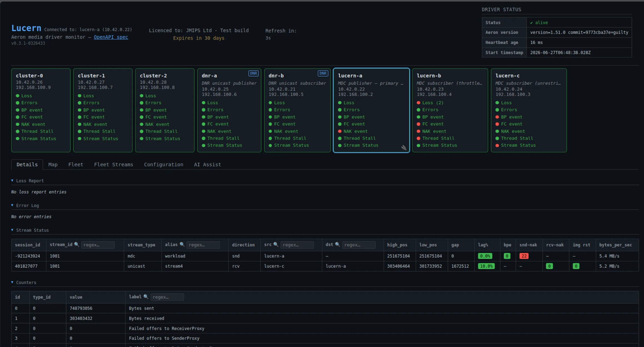644x347 pixels.
Task: Focus the src regex filter field
Action: coord(297,245)
